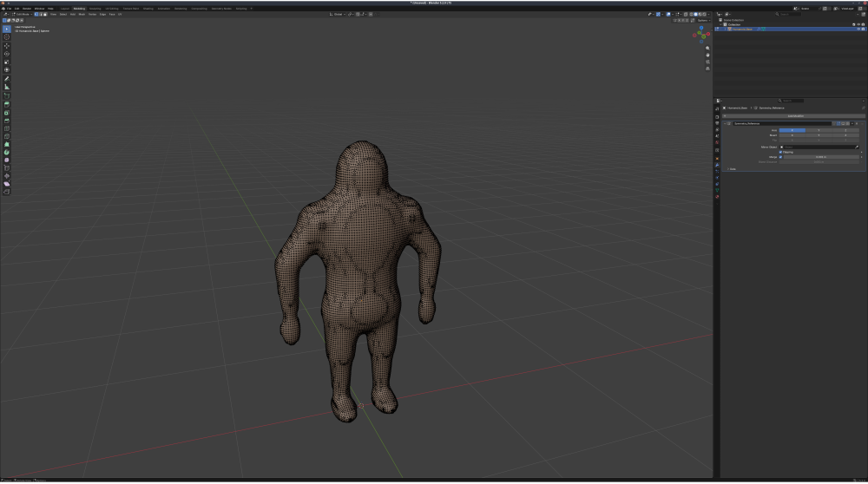Toggle Clipping checkbox in Mirror modifier
868x484 pixels.
click(x=780, y=152)
